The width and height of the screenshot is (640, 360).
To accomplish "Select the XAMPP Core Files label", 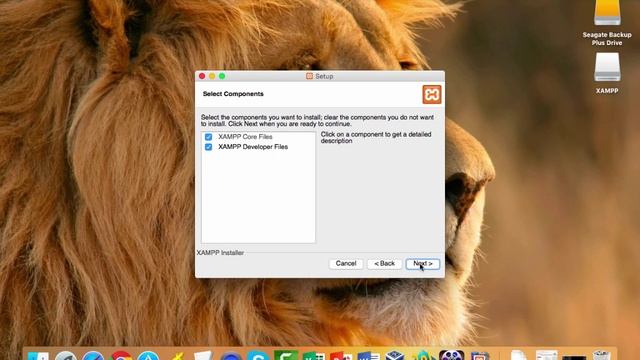I will 245,137.
